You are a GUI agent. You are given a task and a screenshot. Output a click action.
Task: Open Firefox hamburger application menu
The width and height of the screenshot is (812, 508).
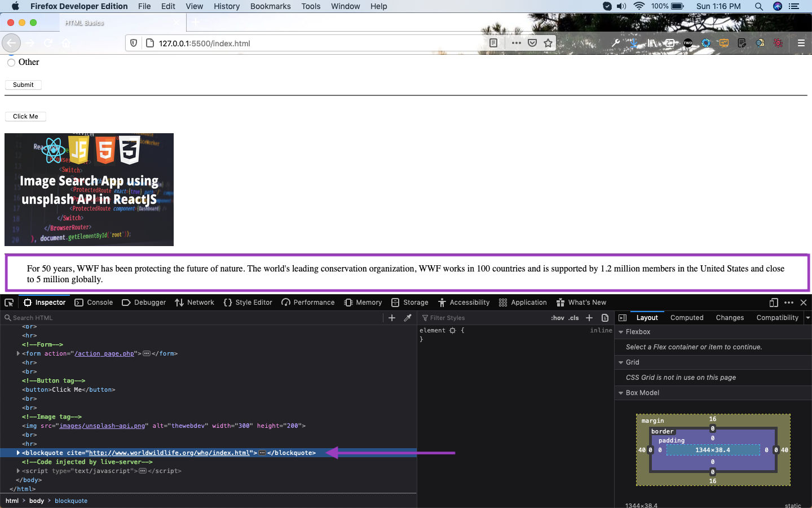pos(801,43)
